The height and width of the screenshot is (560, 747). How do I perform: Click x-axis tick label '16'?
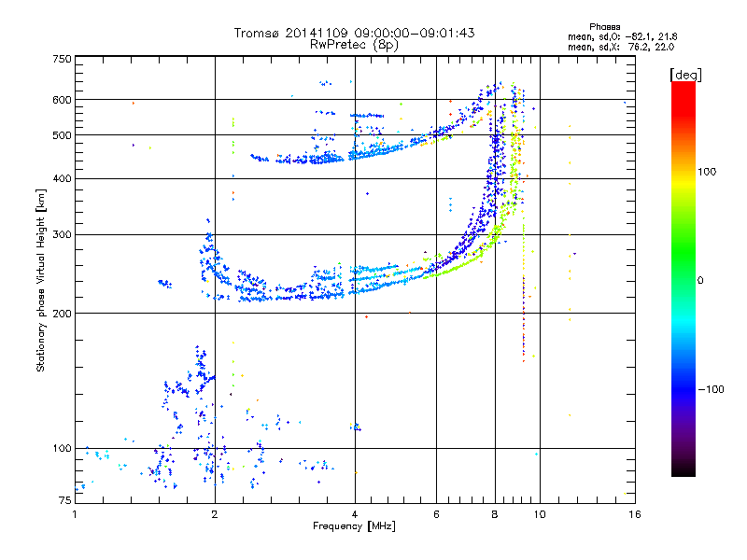pos(635,514)
